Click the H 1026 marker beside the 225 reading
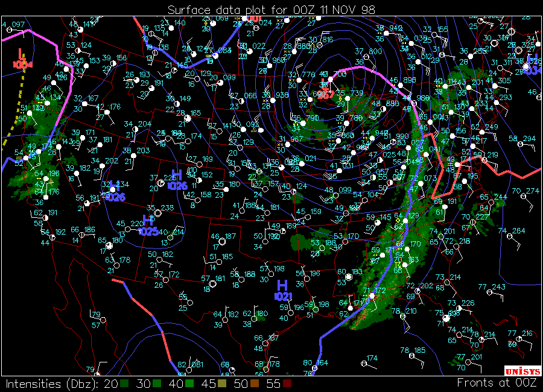This screenshot has width=543, height=392. [x=177, y=180]
